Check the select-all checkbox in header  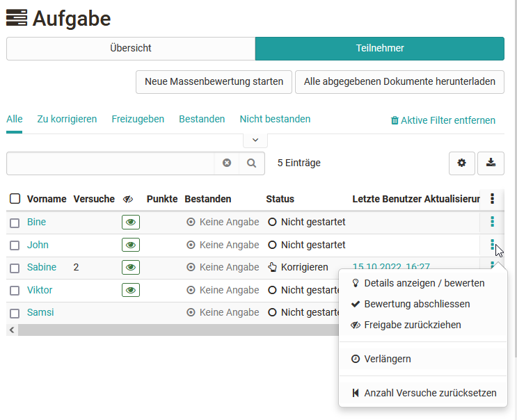pyautogui.click(x=15, y=199)
